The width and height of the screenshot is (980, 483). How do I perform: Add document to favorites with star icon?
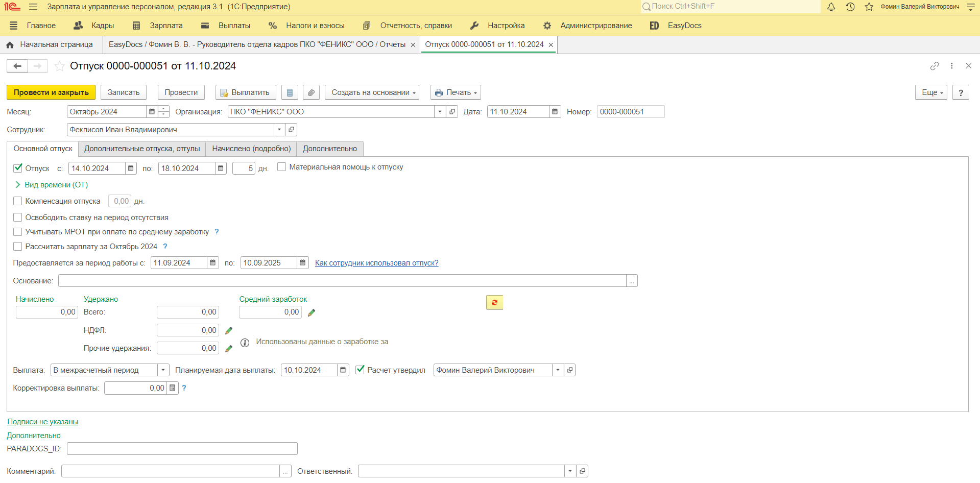point(60,66)
